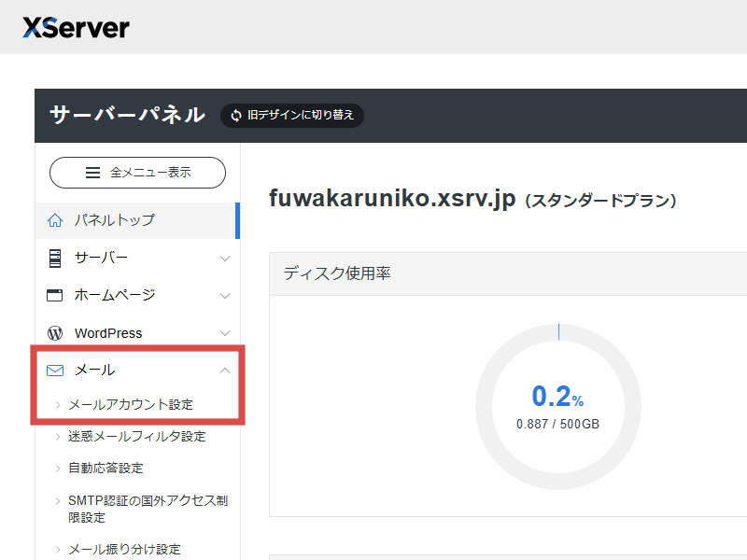
Task: Expand the ホームページ chevron
Action: (x=225, y=296)
